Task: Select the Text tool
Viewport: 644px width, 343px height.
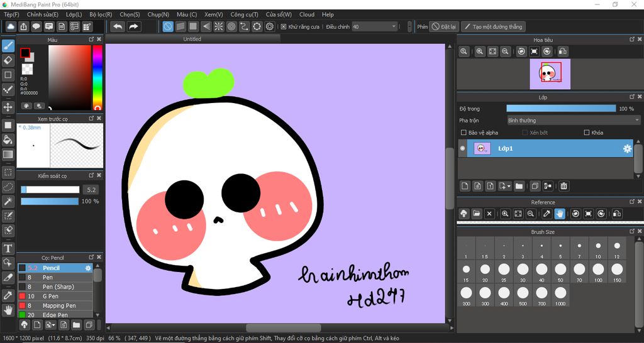Action: click(x=8, y=248)
